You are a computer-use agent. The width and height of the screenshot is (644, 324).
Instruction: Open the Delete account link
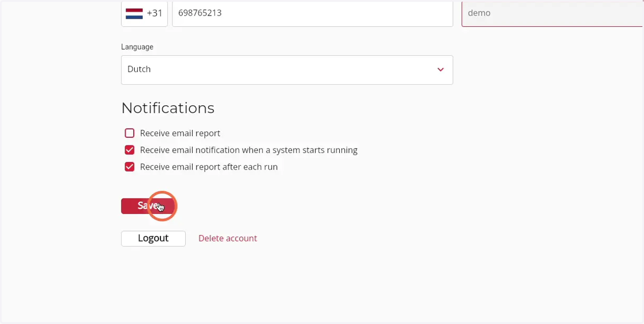228,238
